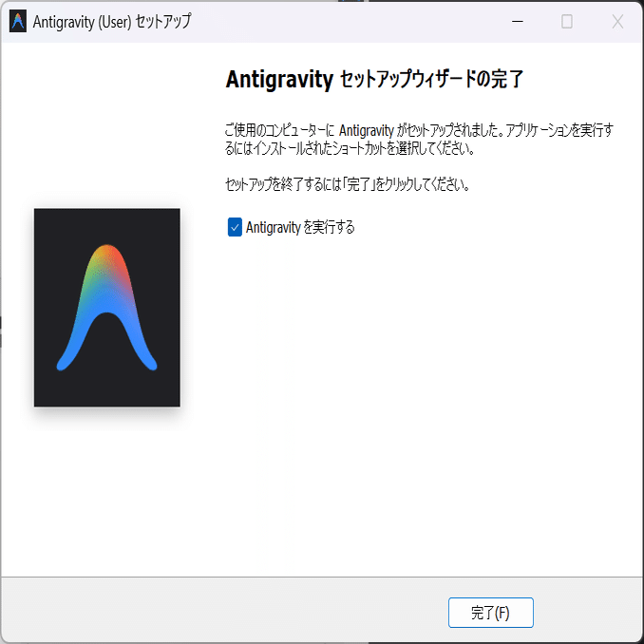
Task: Click the title bar text Antigravity (User) セットアップ
Action: [x=112, y=22]
